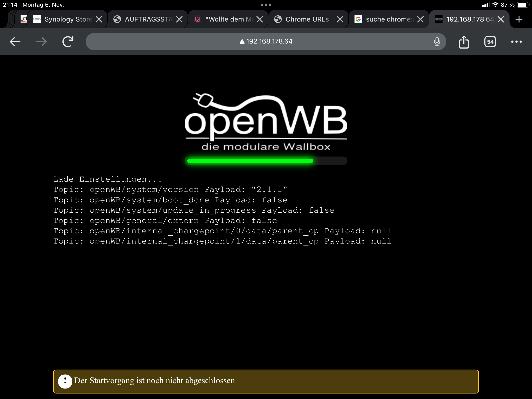Tap the forward navigation arrow
The image size is (532, 399).
(41, 42)
